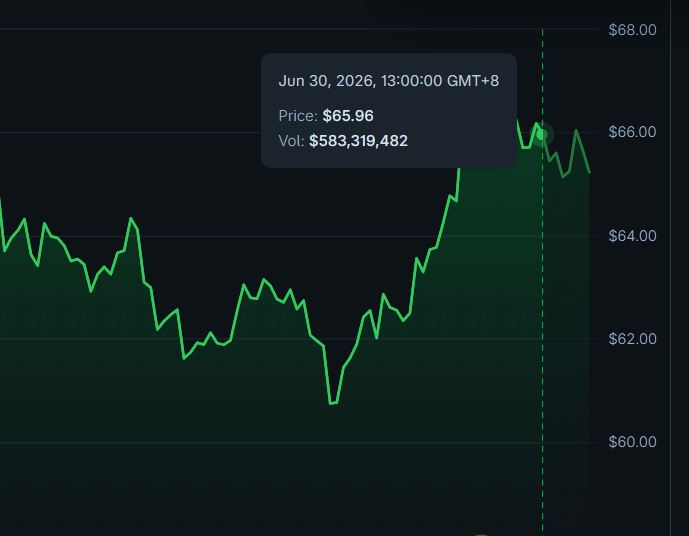The width and height of the screenshot is (689, 536).
Task: Click the $64.00 axis label
Action: point(632,236)
